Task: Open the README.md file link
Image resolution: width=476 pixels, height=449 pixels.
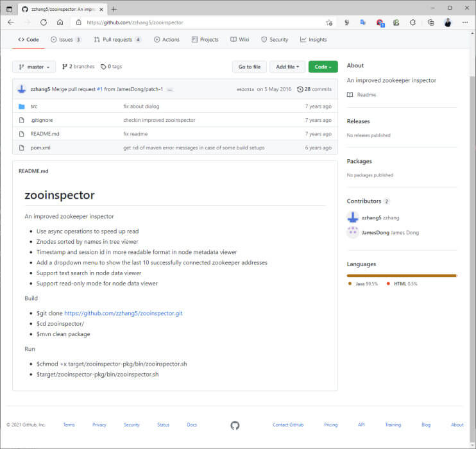Action: [45, 134]
